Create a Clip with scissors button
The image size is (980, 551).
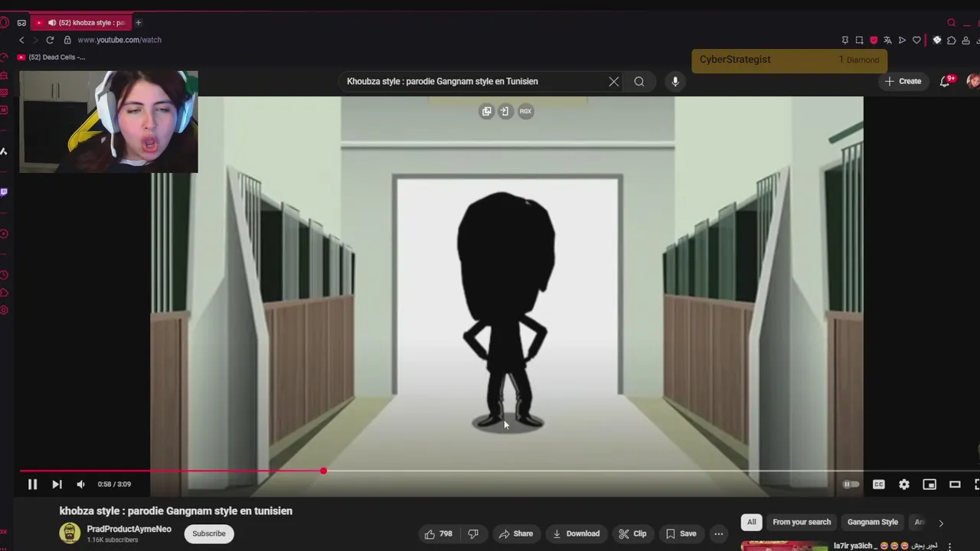(x=632, y=533)
